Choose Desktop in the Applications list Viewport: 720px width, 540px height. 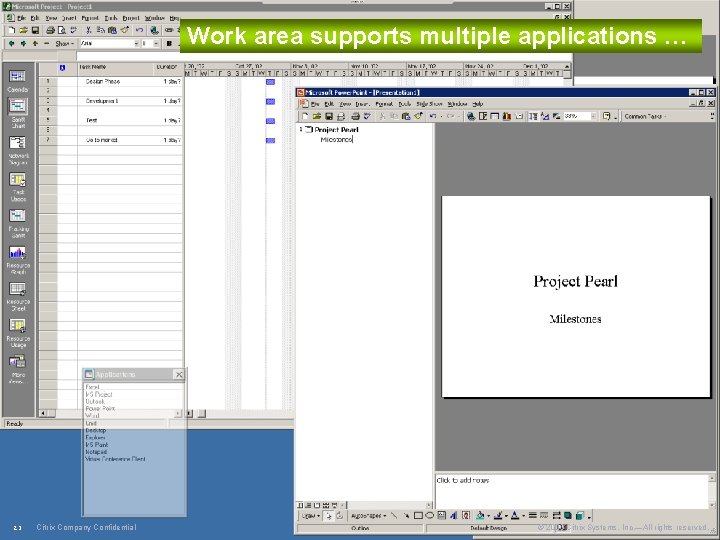[96, 430]
